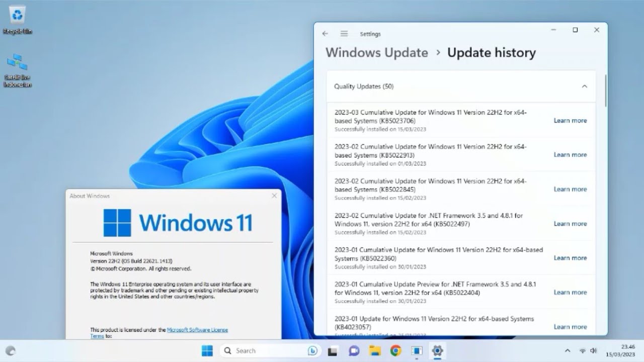Viewport: 644px width, 362px height.
Task: Select the .NET Framework KB5022497 update entry
Action: (461, 224)
